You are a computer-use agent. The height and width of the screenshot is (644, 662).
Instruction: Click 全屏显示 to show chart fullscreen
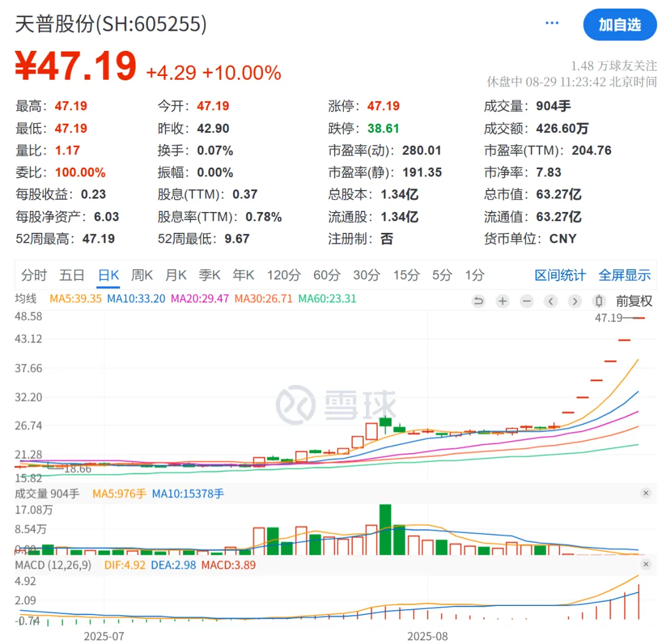[x=624, y=275]
